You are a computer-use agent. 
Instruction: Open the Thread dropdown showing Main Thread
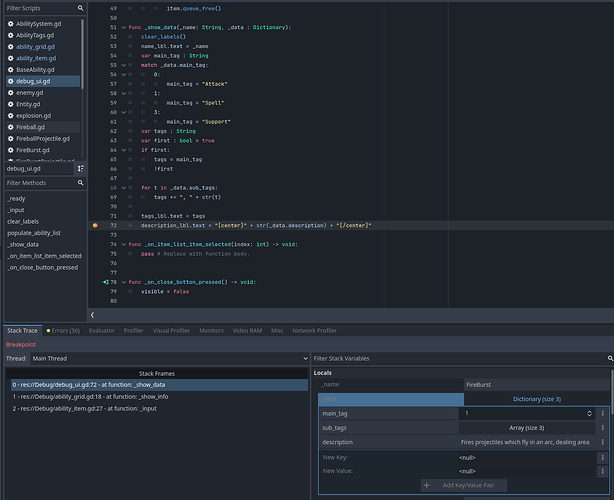coord(170,358)
